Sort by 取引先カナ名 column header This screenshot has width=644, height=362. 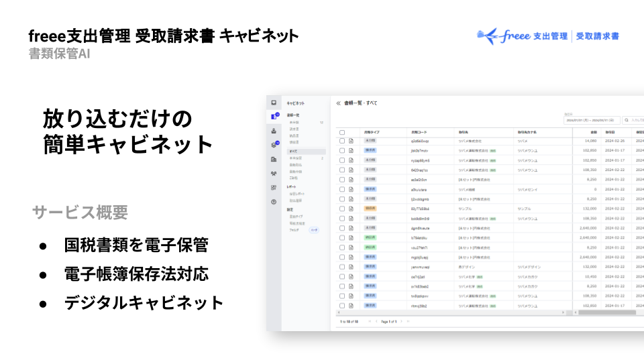527,132
